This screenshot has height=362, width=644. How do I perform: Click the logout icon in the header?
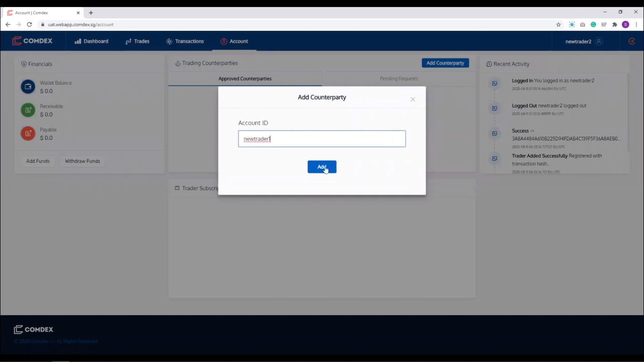pyautogui.click(x=632, y=41)
